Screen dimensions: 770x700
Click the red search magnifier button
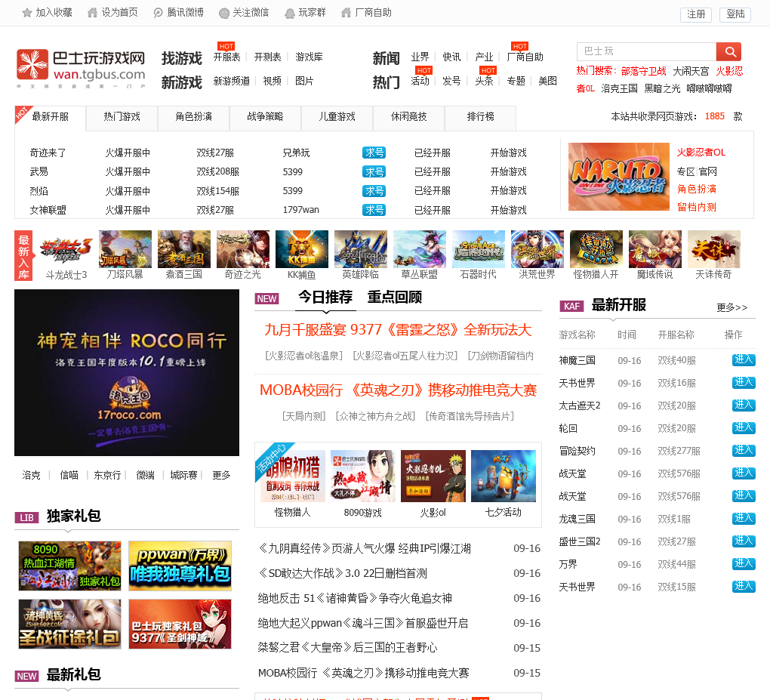[x=728, y=51]
